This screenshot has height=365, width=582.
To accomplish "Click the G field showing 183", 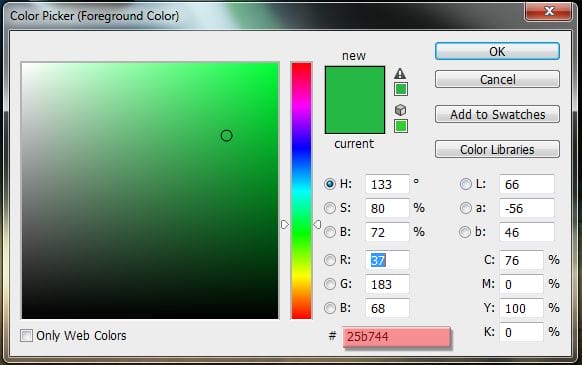I will point(387,284).
